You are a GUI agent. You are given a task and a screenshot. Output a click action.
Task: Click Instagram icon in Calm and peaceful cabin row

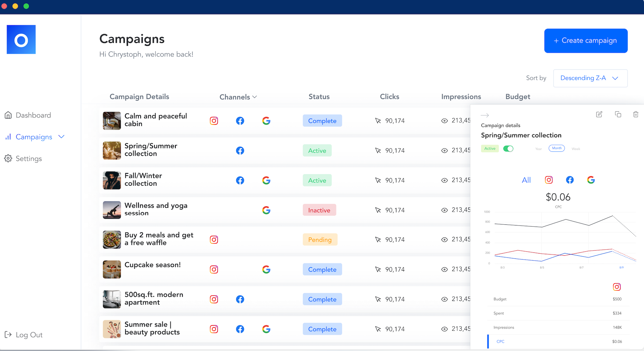tap(214, 121)
